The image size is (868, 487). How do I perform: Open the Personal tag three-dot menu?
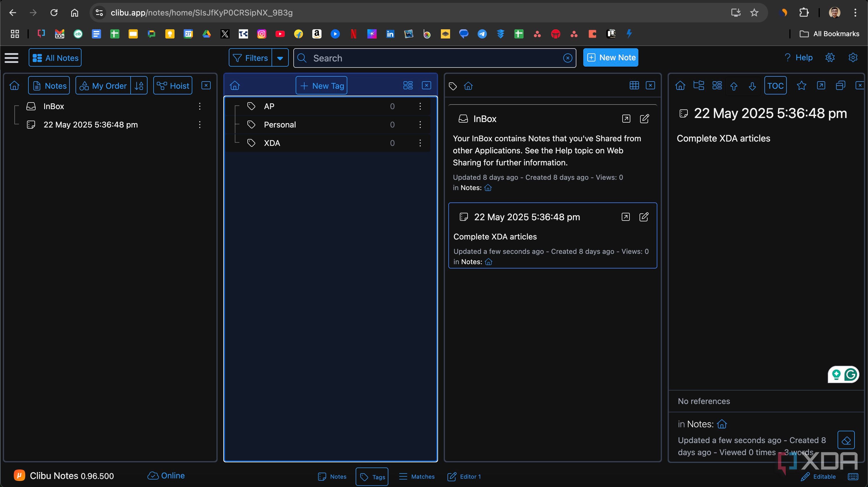tap(420, 125)
